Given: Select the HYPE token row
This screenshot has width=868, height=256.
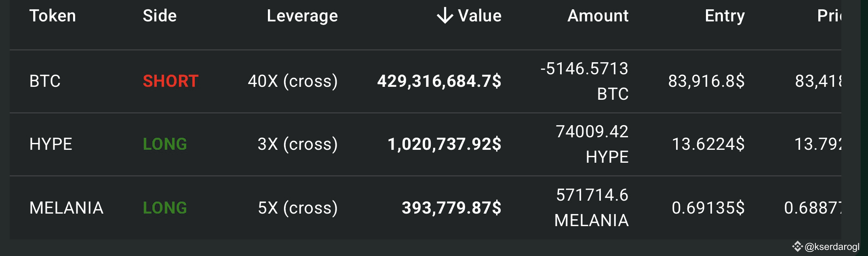Looking at the screenshot, I should (426, 144).
